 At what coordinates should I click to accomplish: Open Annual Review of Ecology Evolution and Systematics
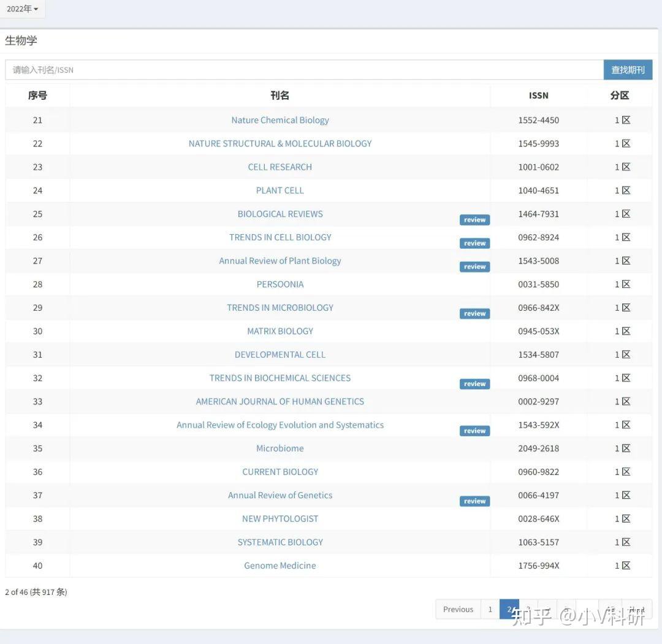pos(280,425)
